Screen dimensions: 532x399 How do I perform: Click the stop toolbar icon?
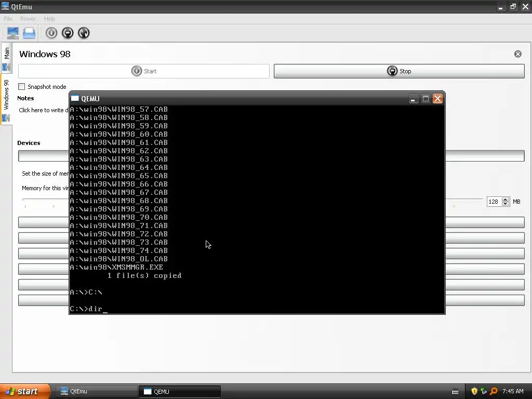pos(68,33)
